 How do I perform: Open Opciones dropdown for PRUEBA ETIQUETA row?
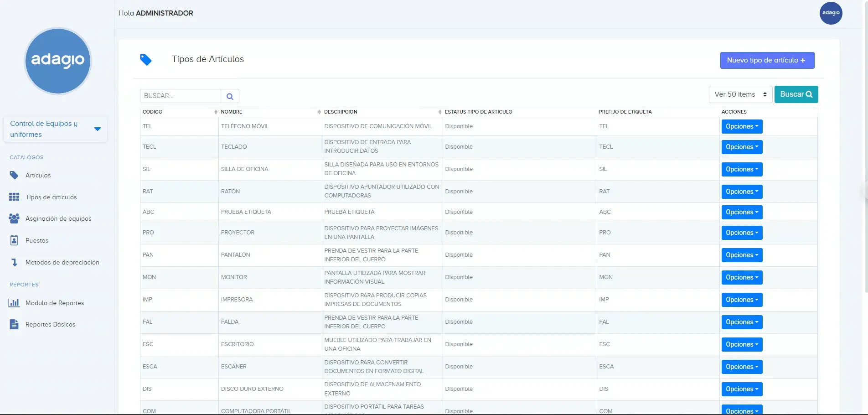coord(742,212)
